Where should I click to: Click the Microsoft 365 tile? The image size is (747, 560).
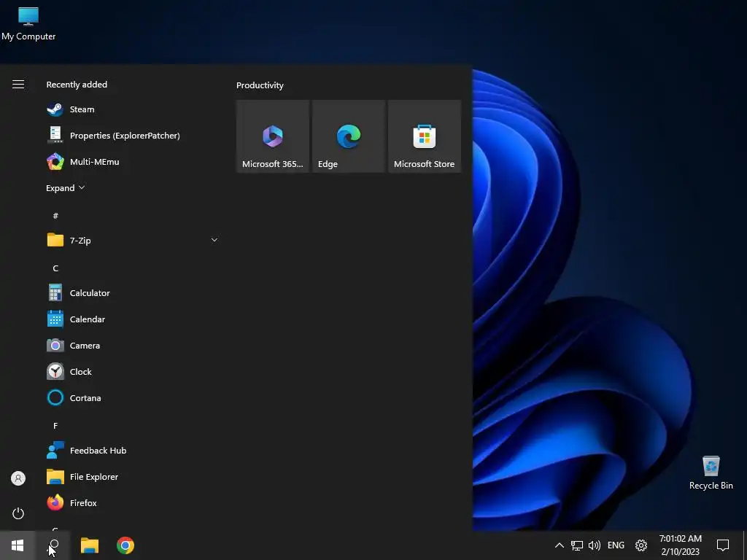click(273, 136)
